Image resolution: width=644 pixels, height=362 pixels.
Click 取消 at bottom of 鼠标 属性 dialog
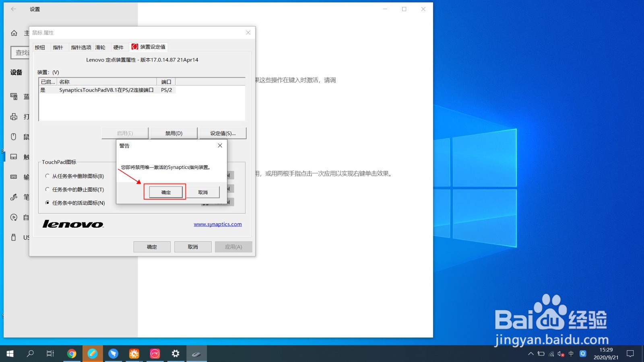tap(193, 247)
